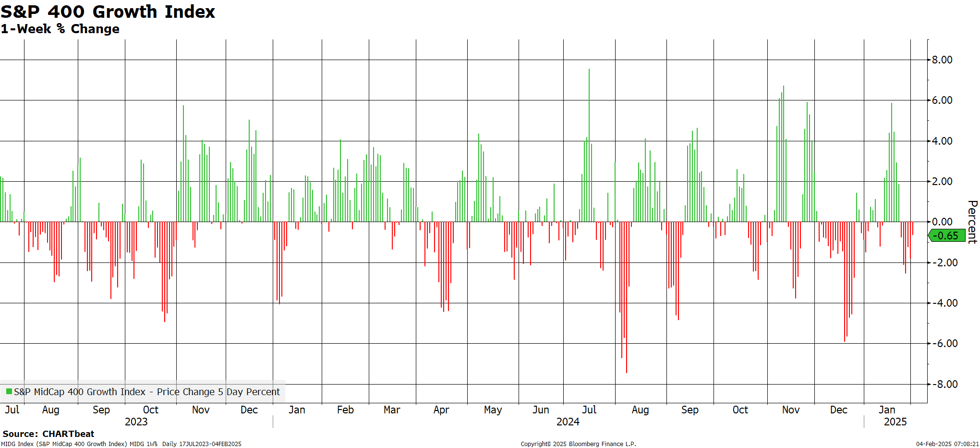The width and height of the screenshot is (980, 448).
Task: Click the Jun x-axis label
Action: click(x=541, y=410)
